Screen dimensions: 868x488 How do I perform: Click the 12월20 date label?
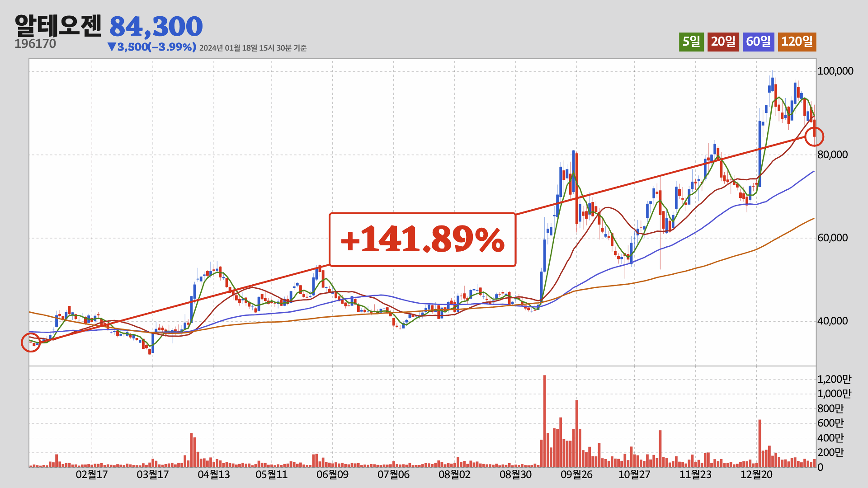pyautogui.click(x=756, y=474)
